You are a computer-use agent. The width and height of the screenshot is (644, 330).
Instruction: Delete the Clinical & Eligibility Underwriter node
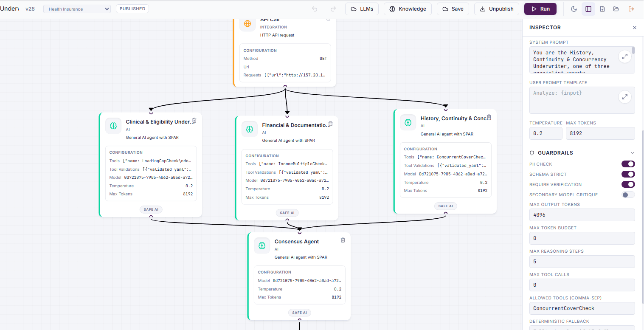(x=194, y=121)
